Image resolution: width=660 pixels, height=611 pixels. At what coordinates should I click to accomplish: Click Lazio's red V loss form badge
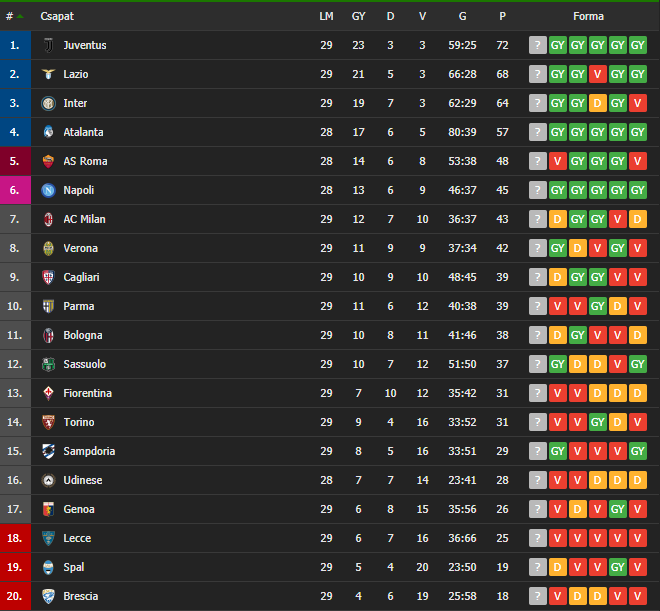[598, 74]
